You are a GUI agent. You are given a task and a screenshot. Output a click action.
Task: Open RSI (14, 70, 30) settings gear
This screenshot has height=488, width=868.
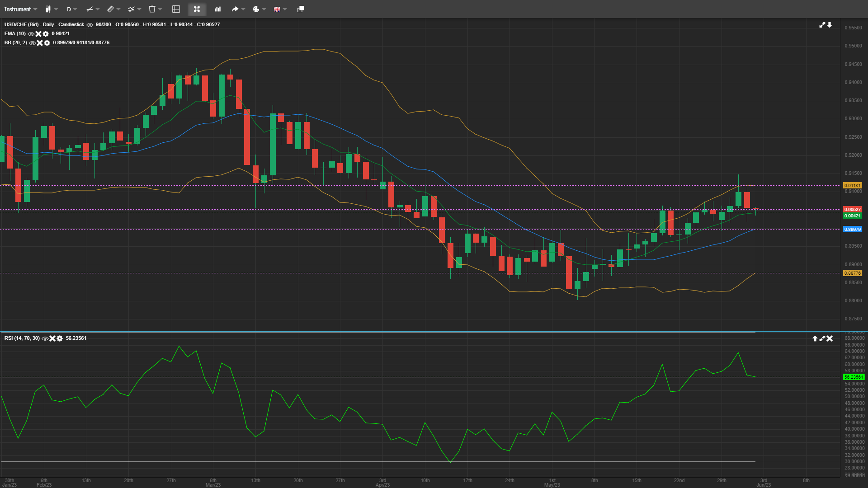tap(60, 338)
